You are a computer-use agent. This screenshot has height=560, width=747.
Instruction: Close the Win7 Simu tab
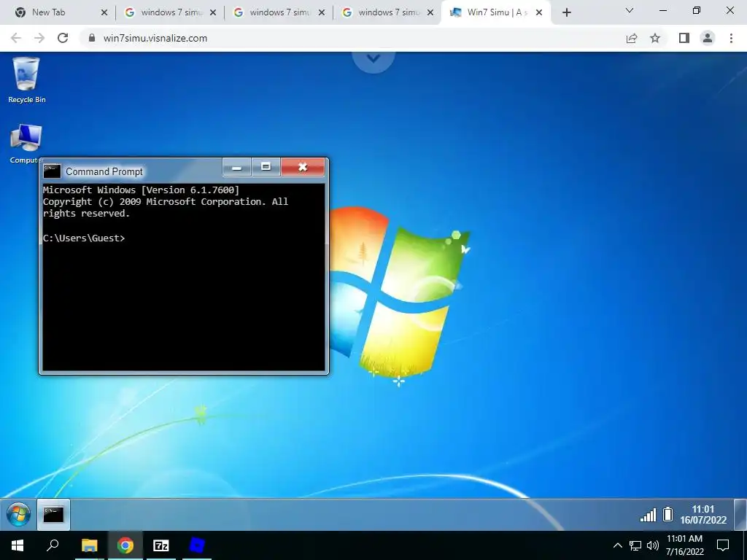pos(539,13)
